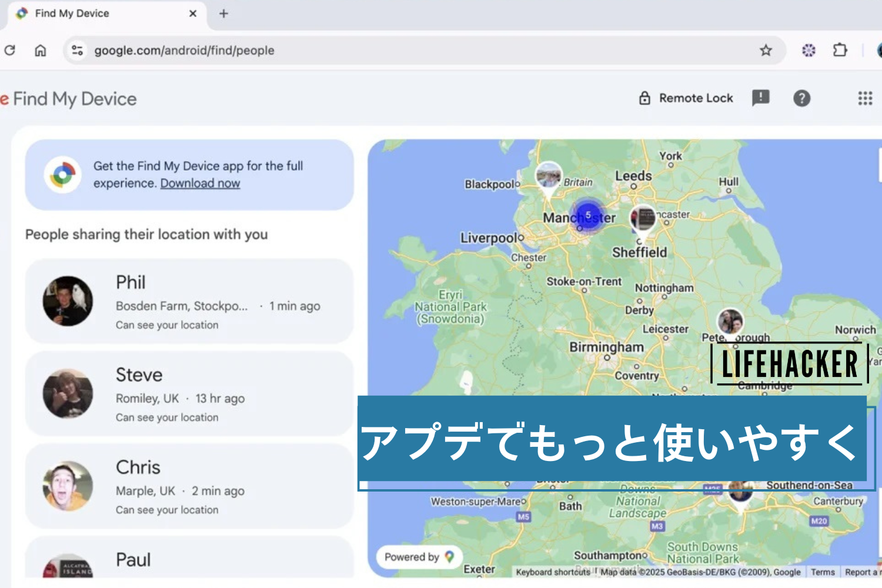The width and height of the screenshot is (882, 588).
Task: Open the site permissions icon in address bar
Action: click(76, 50)
